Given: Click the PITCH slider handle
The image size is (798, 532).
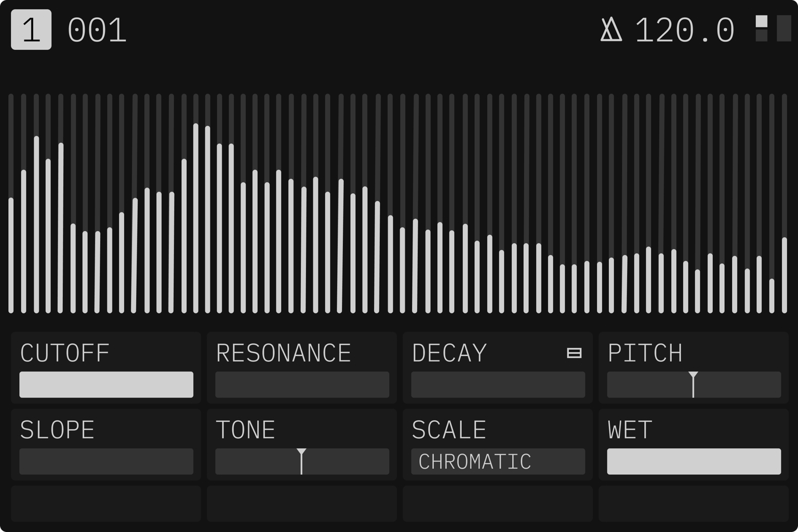Looking at the screenshot, I should point(693,384).
